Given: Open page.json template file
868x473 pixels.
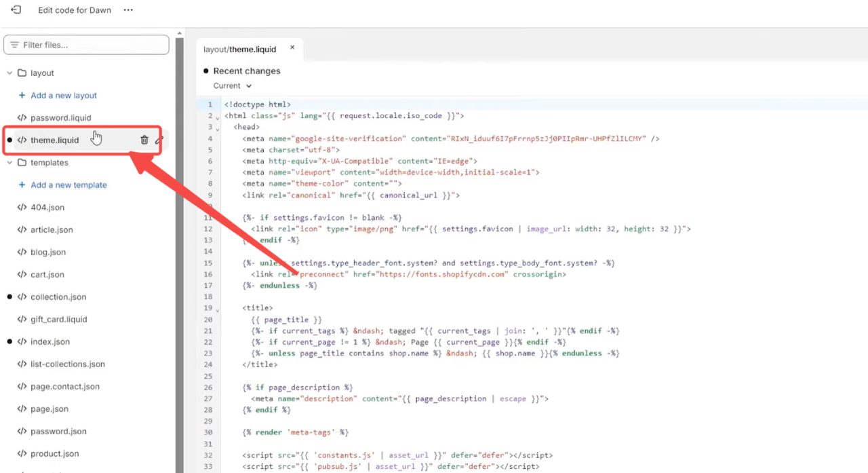Looking at the screenshot, I should point(50,409).
